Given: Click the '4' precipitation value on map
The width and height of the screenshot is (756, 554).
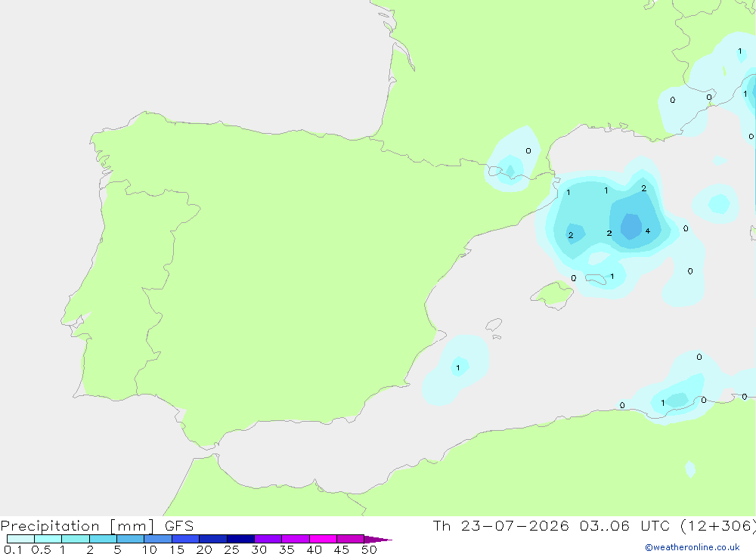Looking at the screenshot, I should (648, 231).
